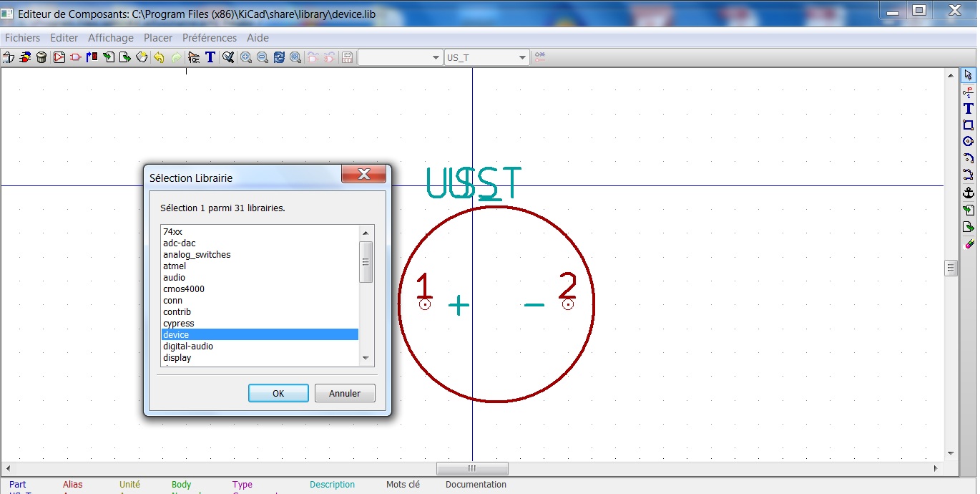The height and width of the screenshot is (494, 980).
Task: Click the zoom out magnifier icon
Action: [263, 57]
